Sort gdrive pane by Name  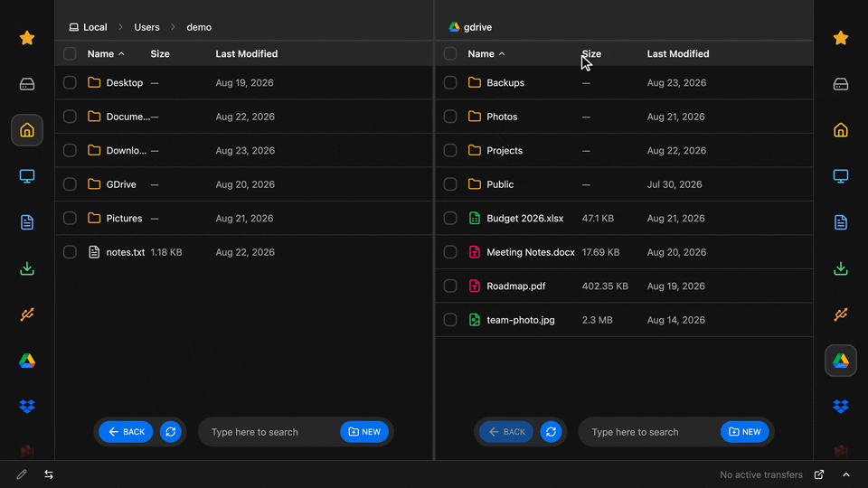(x=486, y=53)
